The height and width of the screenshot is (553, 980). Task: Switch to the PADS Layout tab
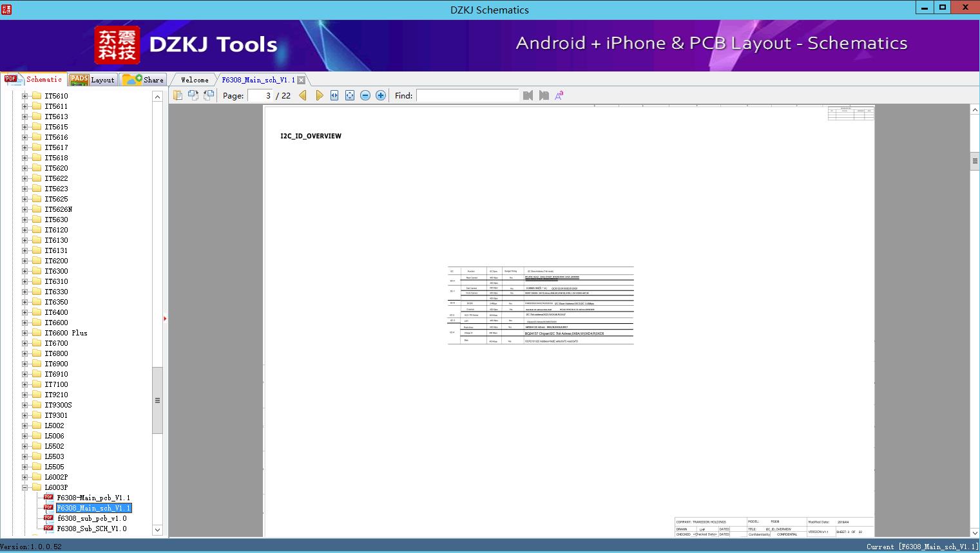point(93,80)
